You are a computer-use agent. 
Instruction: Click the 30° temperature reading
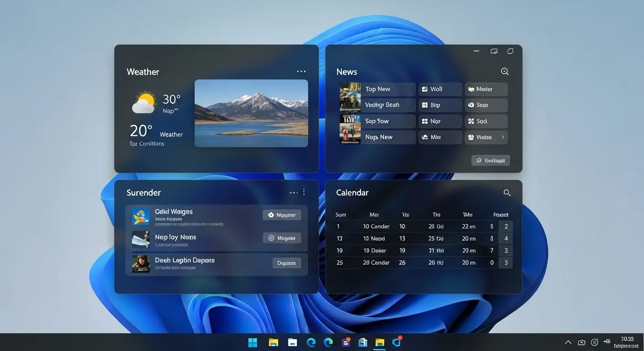click(x=172, y=99)
